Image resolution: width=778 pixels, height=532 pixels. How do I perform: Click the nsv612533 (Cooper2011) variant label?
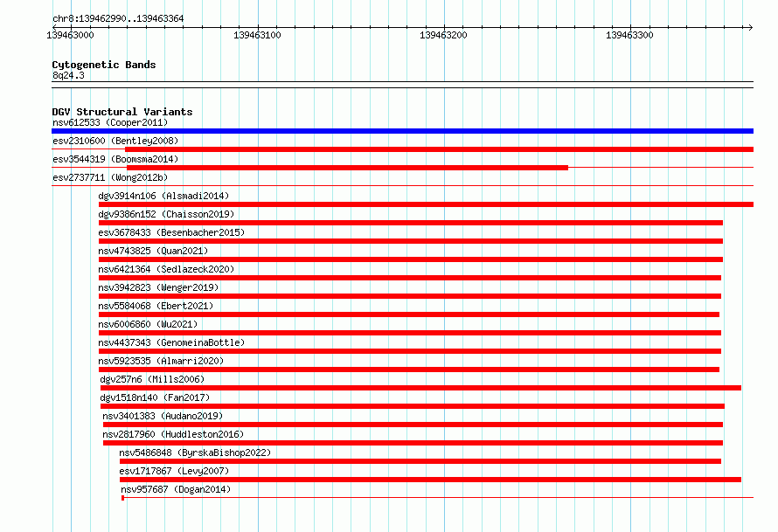tap(110, 122)
